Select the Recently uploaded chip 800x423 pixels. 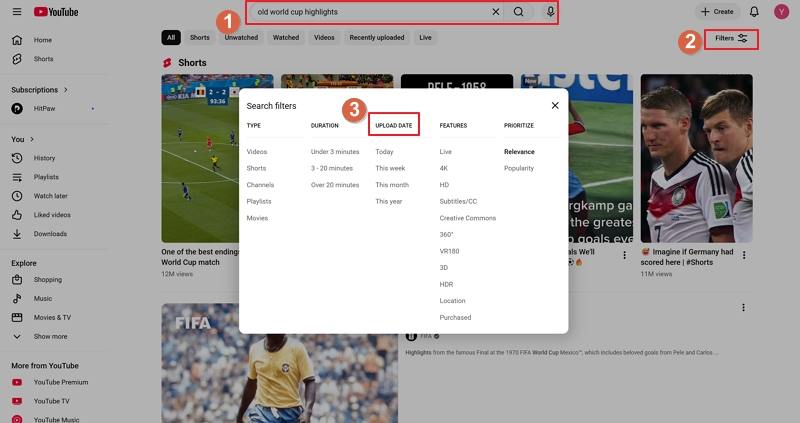[x=377, y=37]
